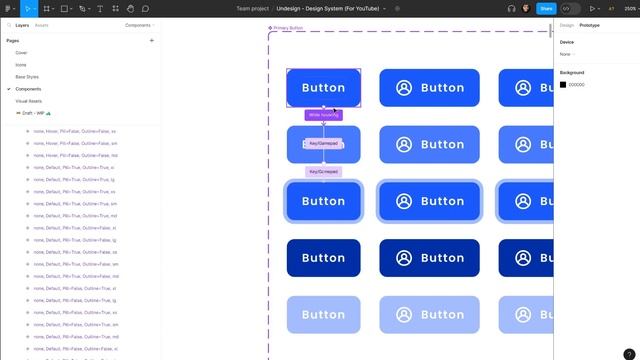Add a new page with the plus icon
This screenshot has height=360, width=640.
click(x=152, y=40)
